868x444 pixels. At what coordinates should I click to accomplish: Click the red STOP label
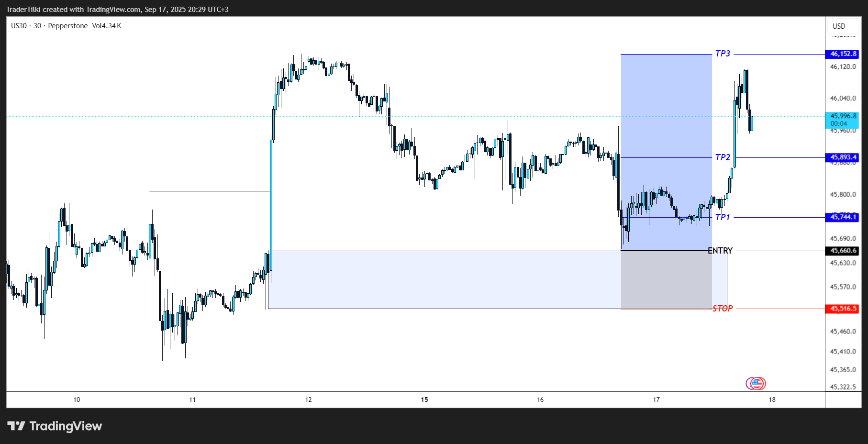point(723,309)
